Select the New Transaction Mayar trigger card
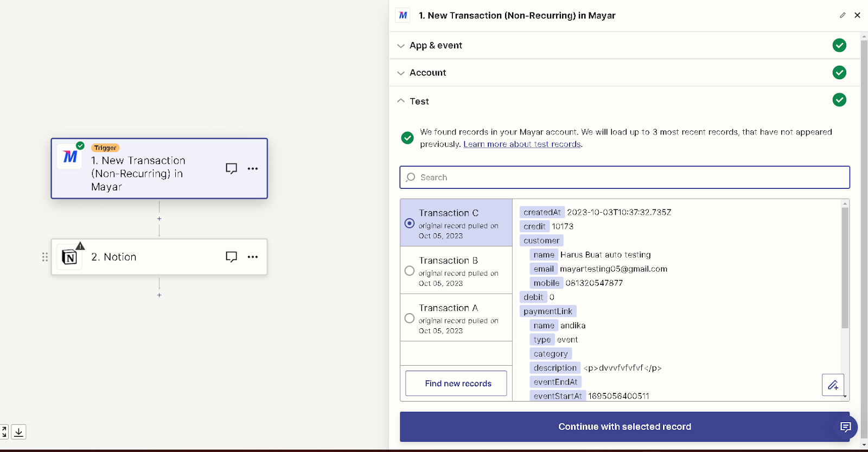 click(x=159, y=169)
